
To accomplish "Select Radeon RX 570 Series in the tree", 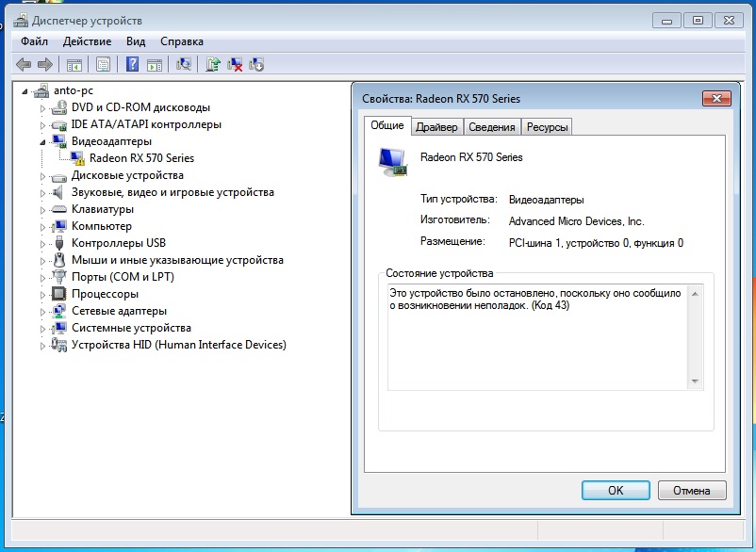I will pyautogui.click(x=141, y=158).
